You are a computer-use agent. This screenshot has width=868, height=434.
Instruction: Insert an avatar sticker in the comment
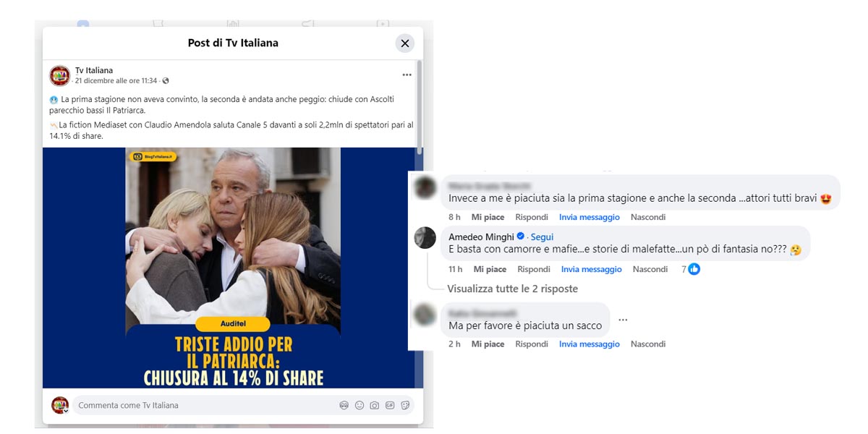click(x=344, y=405)
